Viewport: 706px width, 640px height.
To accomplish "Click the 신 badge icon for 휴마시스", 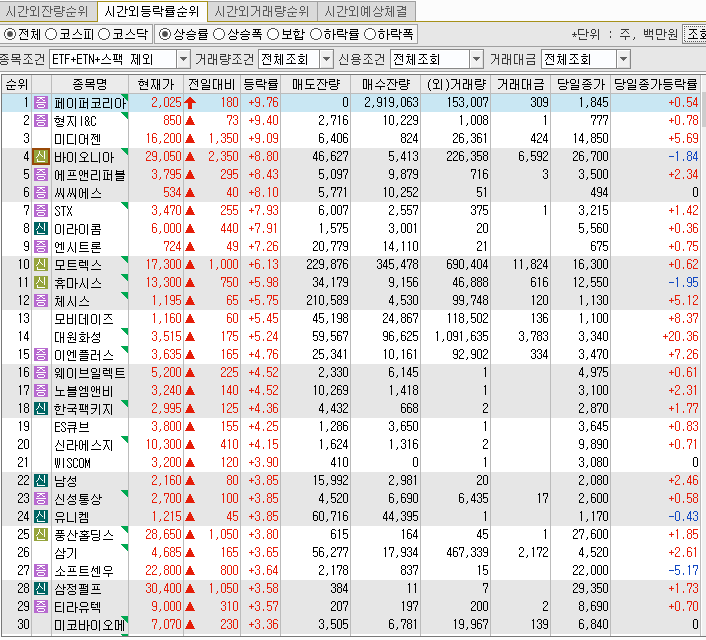I will (x=41, y=283).
